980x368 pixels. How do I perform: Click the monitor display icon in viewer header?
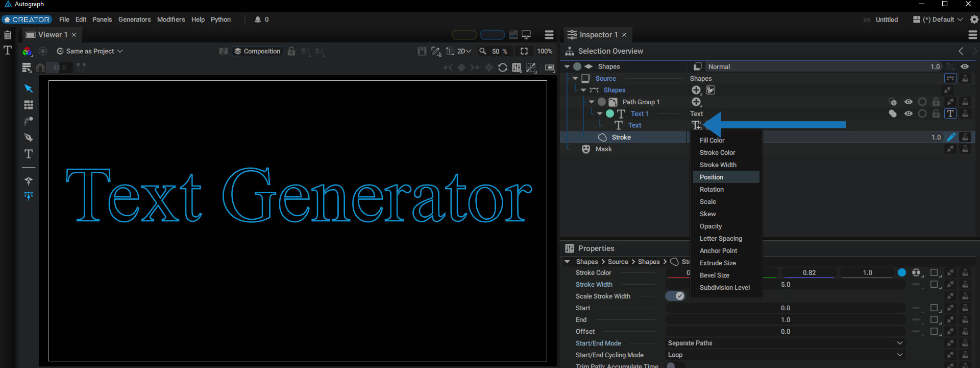pos(526,35)
